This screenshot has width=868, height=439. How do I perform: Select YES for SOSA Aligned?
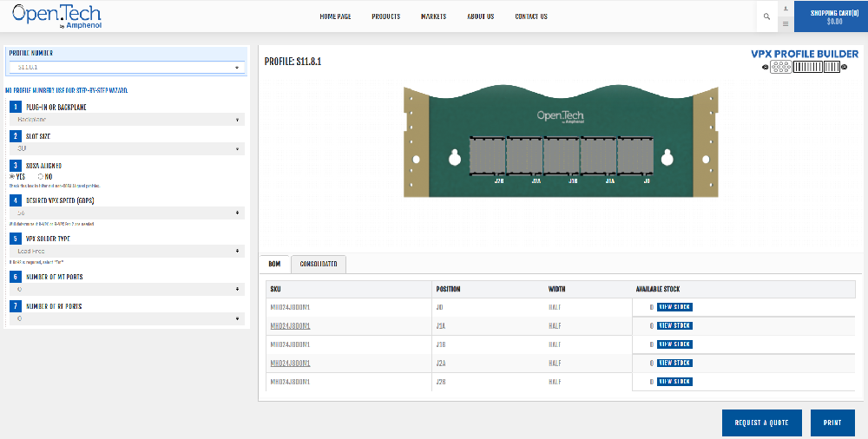point(11,176)
